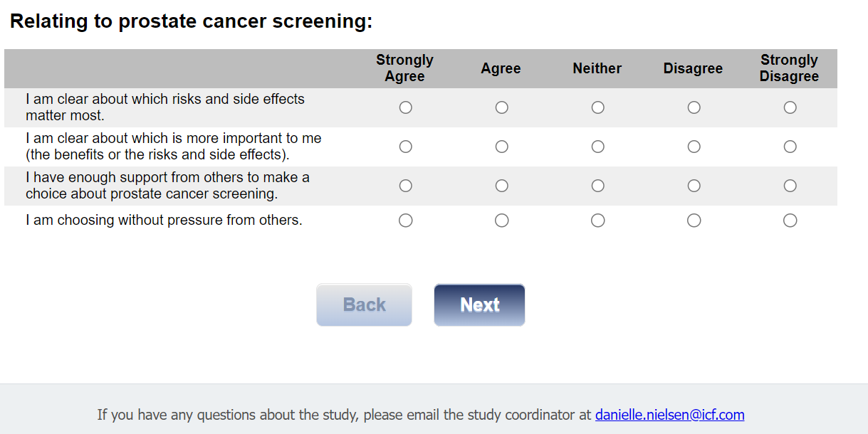Pick Strongly Disagree for risks and side effects
Screen dimensions: 868x434
(790, 107)
